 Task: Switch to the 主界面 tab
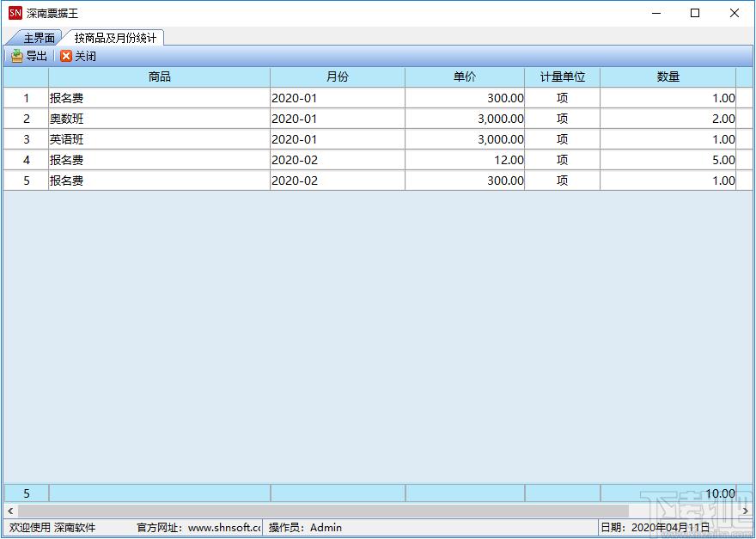tap(39, 38)
